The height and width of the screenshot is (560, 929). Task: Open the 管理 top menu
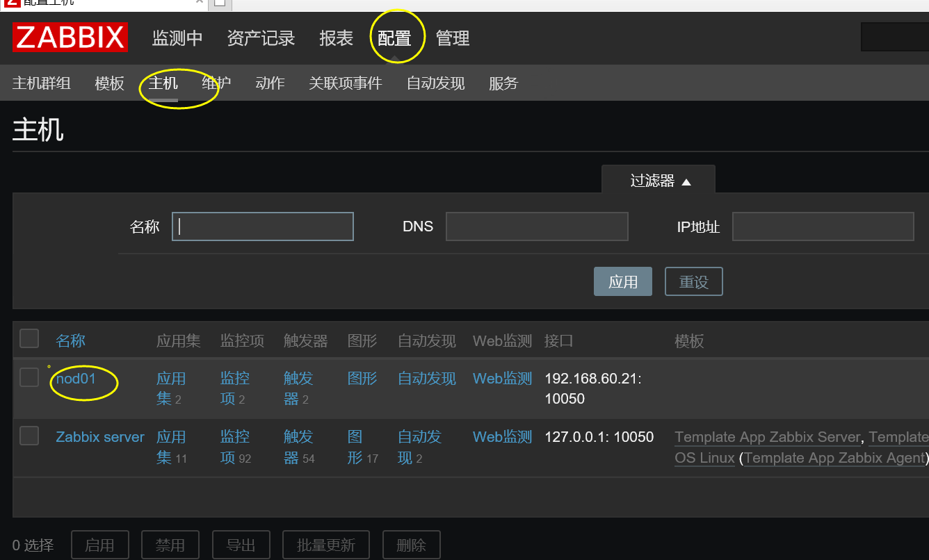tap(453, 38)
